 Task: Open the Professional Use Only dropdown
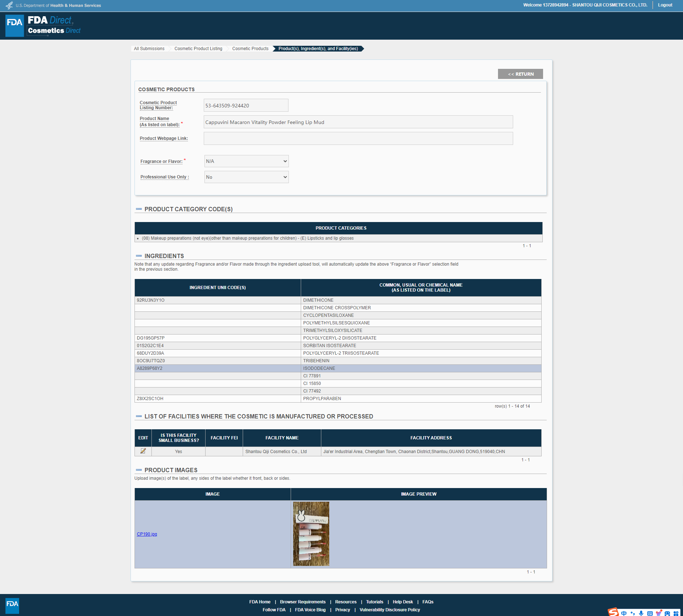pos(246,177)
